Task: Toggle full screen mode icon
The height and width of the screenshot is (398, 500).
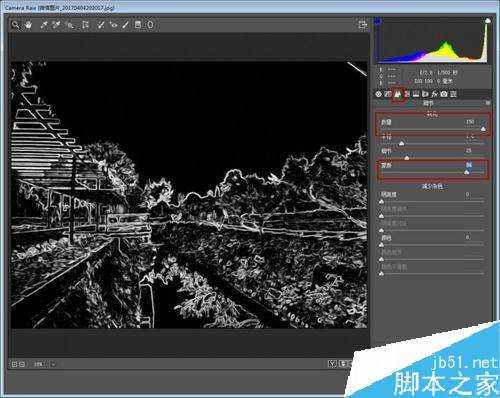Action: 363,25
